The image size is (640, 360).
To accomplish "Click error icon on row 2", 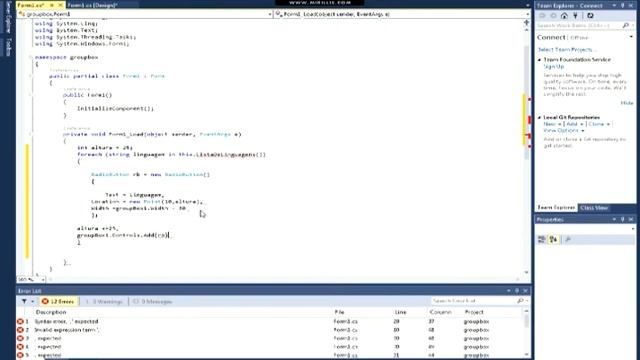I will (x=20, y=330).
